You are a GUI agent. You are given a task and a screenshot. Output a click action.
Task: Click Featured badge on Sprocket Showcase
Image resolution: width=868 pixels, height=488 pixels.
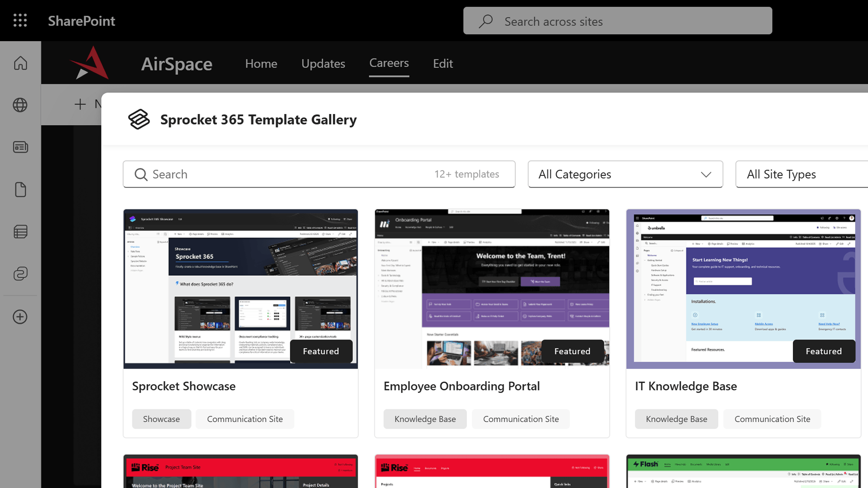321,351
